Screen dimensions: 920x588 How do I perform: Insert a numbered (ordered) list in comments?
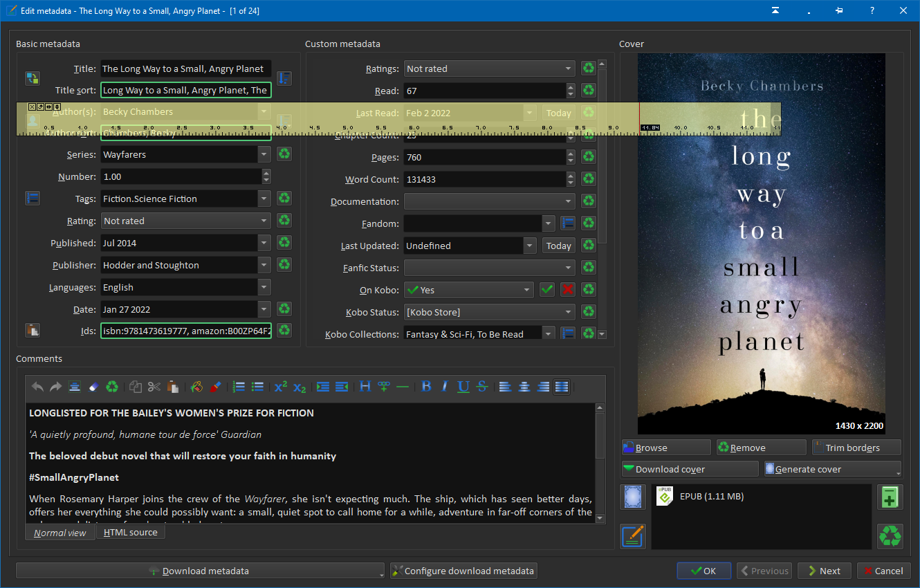[239, 387]
